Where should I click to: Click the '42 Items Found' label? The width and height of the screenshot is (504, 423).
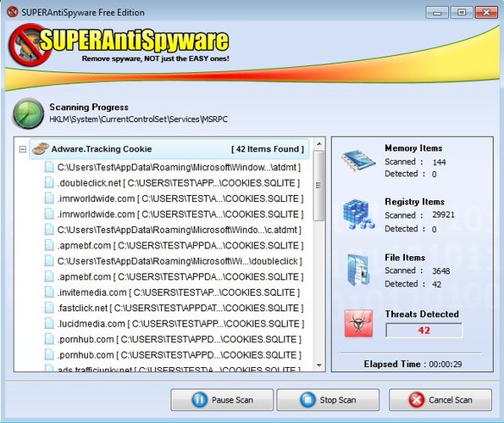pos(268,149)
